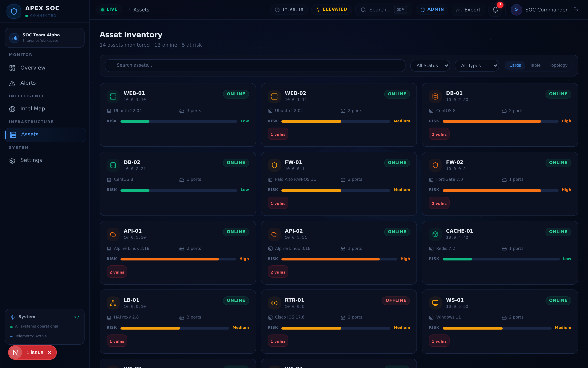Click the DB-01 risk bar
The height and width of the screenshot is (368, 588).
500,121
